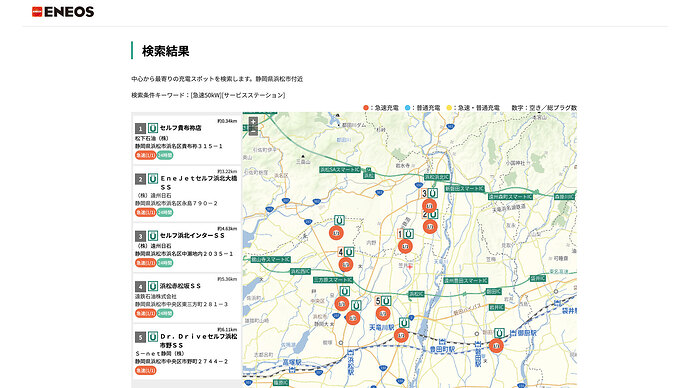690x388 pixels.
Task: Click the blue 普通充電 legend dot
Action: point(407,108)
